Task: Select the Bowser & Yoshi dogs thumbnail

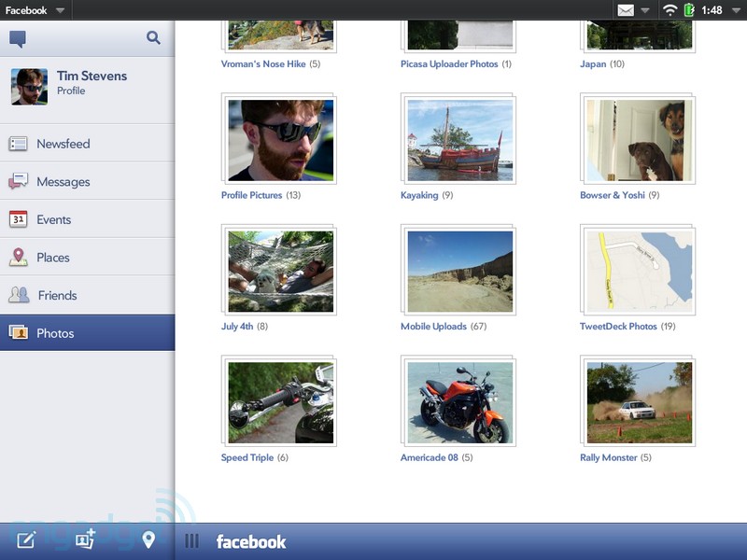Action: tap(638, 138)
